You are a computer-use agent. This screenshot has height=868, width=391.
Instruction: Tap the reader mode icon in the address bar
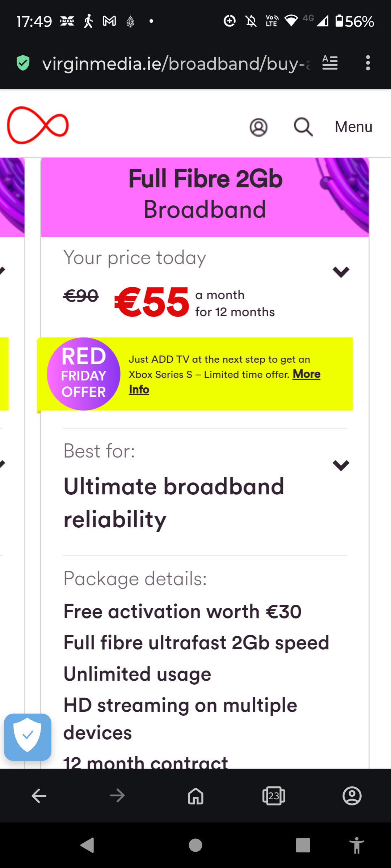(330, 63)
